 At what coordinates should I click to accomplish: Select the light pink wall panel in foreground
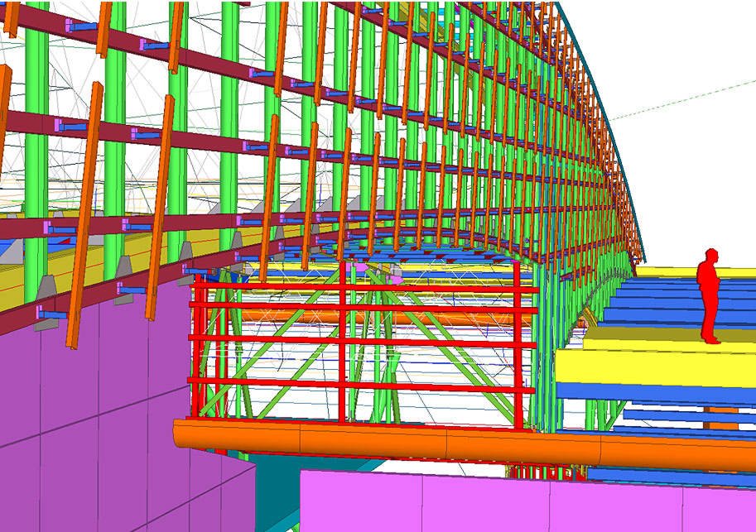pos(527,501)
